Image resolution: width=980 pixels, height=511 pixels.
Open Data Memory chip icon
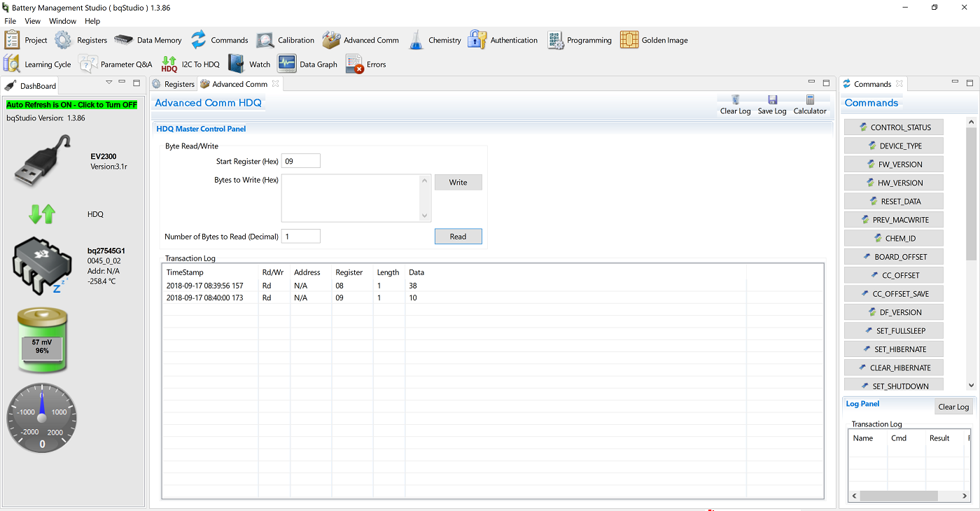124,40
